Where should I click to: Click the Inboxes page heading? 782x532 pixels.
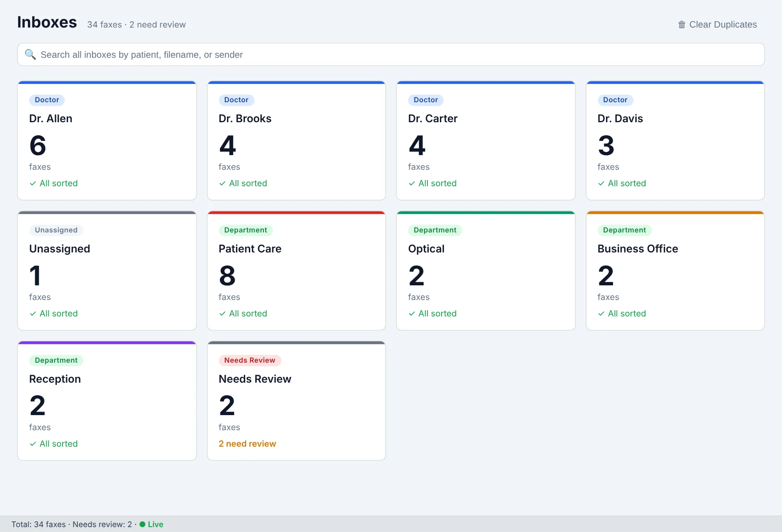(x=47, y=22)
